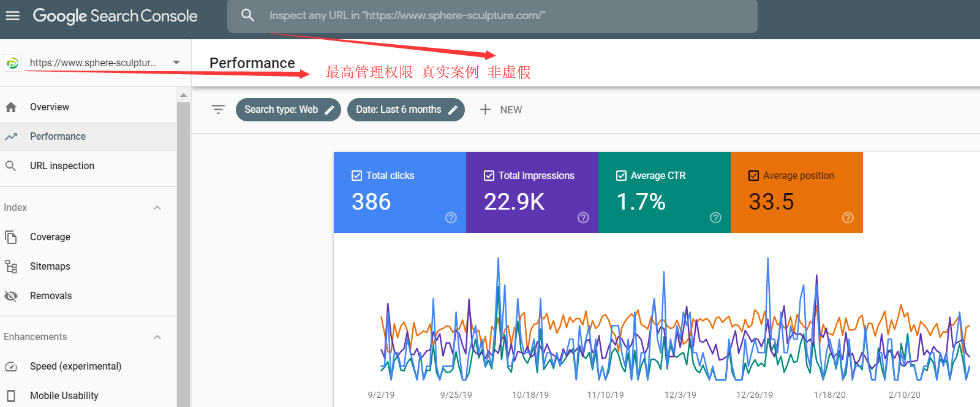Click the sidebar scroll up arrow
The width and height of the screenshot is (980, 407).
[x=183, y=96]
